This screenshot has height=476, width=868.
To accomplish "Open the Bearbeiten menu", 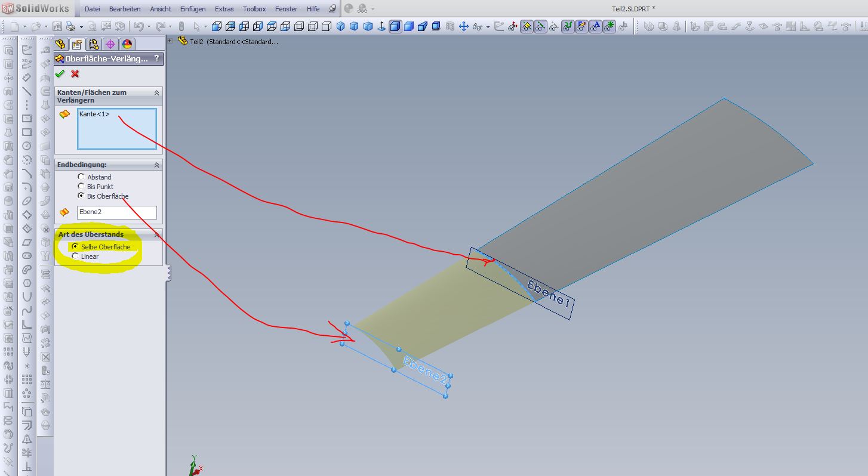I will [x=125, y=9].
